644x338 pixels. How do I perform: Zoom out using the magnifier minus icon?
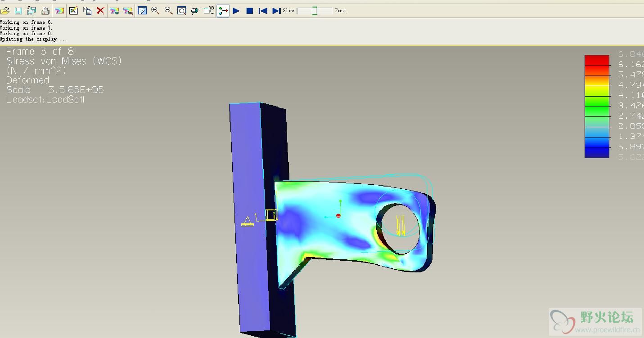(168, 11)
